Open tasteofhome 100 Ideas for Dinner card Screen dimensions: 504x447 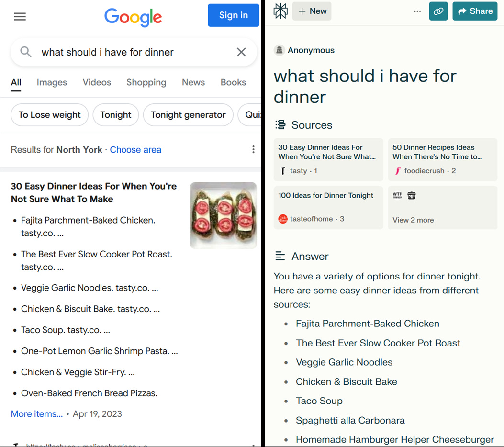click(x=328, y=208)
